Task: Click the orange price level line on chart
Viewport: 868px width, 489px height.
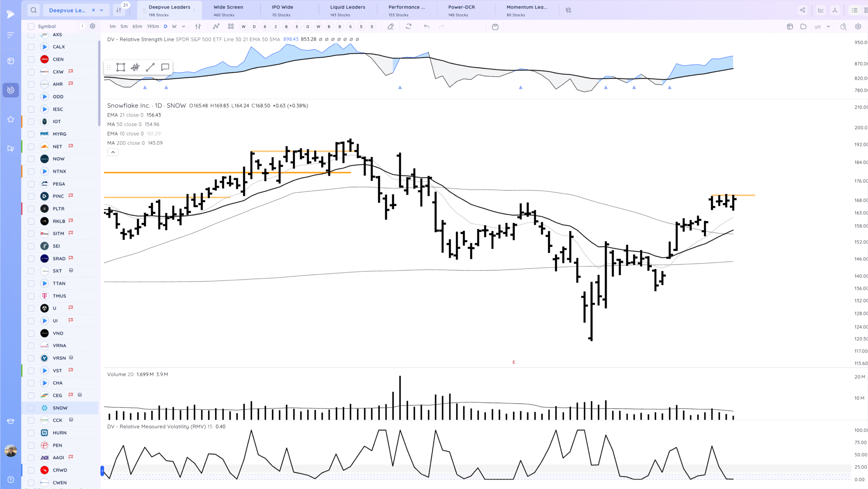Action: [227, 173]
